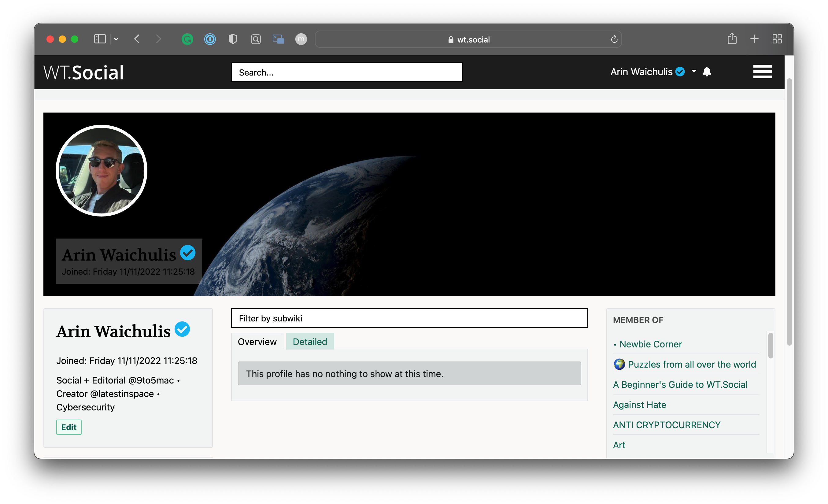Reload the page with the refresh icon
This screenshot has width=828, height=504.
[x=614, y=39]
